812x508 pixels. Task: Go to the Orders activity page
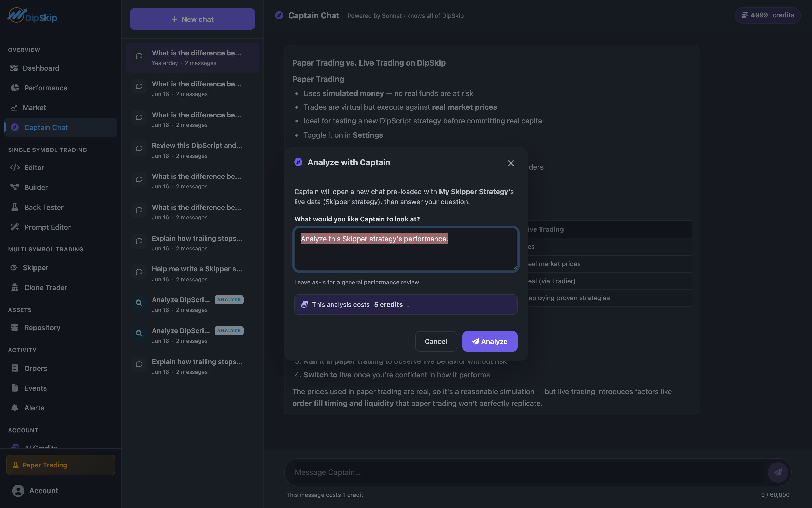coord(61,368)
